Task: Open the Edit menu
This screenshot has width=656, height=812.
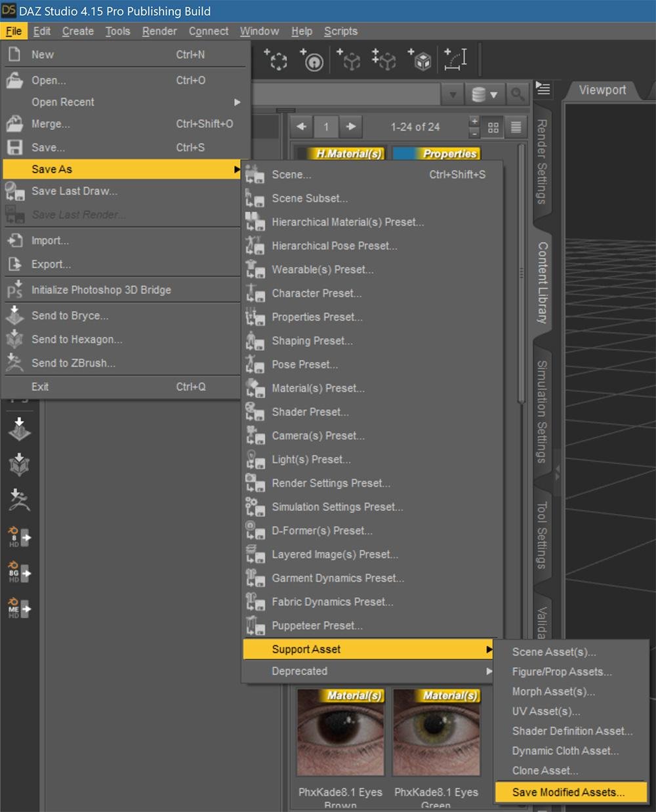Action: [x=42, y=31]
